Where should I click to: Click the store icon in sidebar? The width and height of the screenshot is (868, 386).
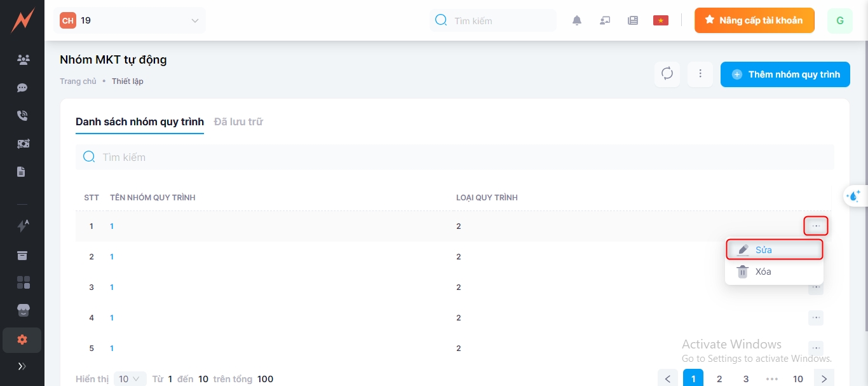click(23, 310)
